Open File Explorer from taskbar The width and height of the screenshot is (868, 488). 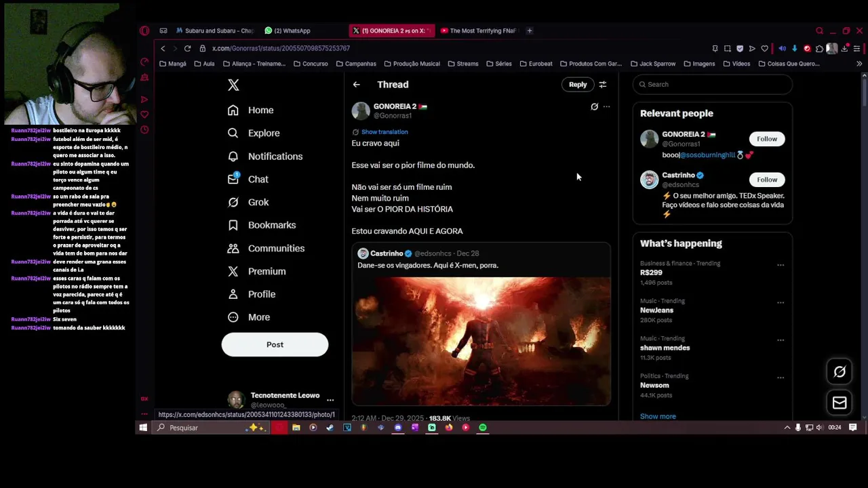coord(296,428)
